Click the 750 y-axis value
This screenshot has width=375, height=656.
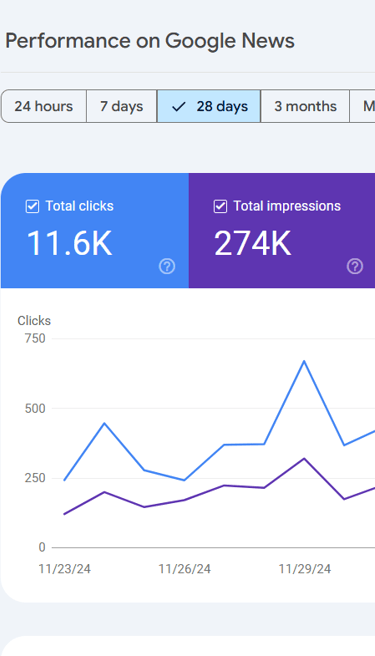[35, 338]
